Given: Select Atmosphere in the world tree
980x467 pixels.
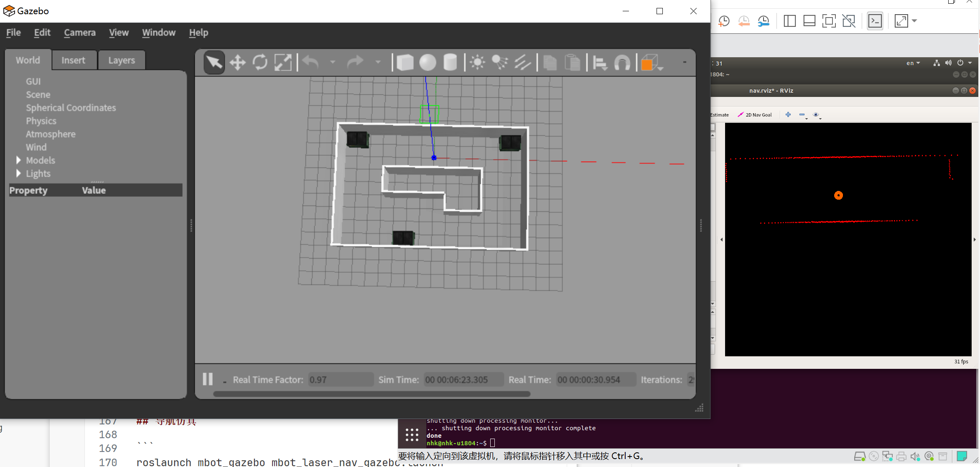Looking at the screenshot, I should pyautogui.click(x=51, y=134).
